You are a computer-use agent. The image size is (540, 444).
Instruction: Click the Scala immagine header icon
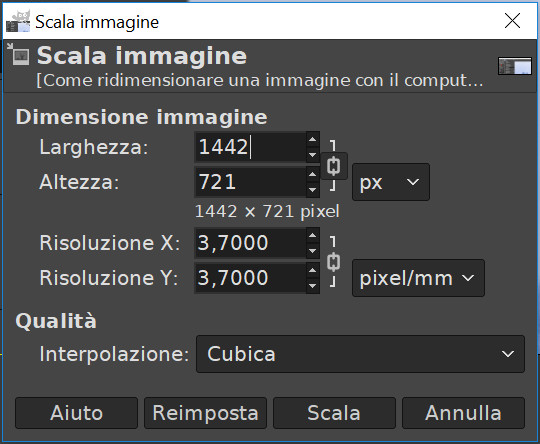tap(19, 54)
